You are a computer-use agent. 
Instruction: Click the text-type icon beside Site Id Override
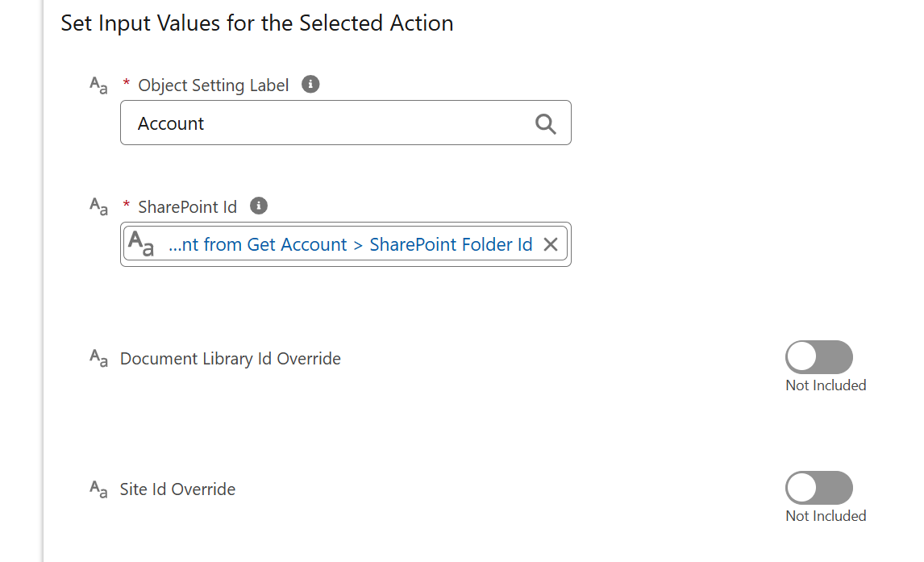98,489
